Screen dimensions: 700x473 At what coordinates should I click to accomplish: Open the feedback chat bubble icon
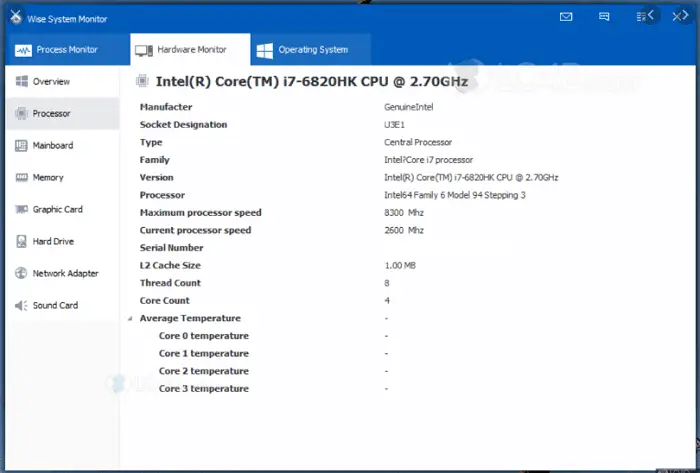604,17
